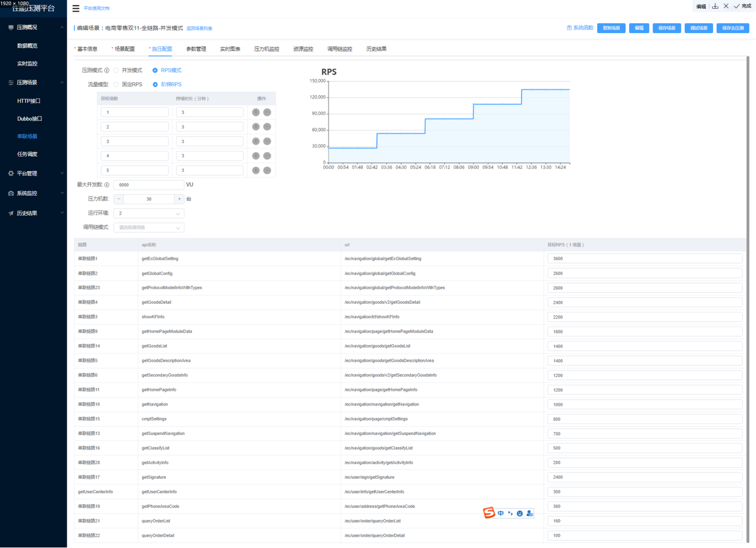Image resolution: width=756 pixels, height=548 pixels.
Task: Click target RPS field for queryOrderDetail
Action: (x=644, y=536)
